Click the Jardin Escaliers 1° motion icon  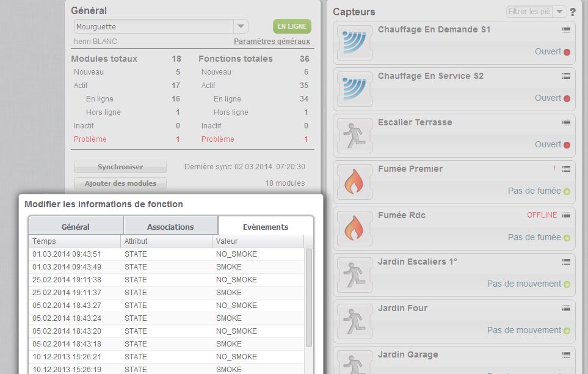pos(354,275)
